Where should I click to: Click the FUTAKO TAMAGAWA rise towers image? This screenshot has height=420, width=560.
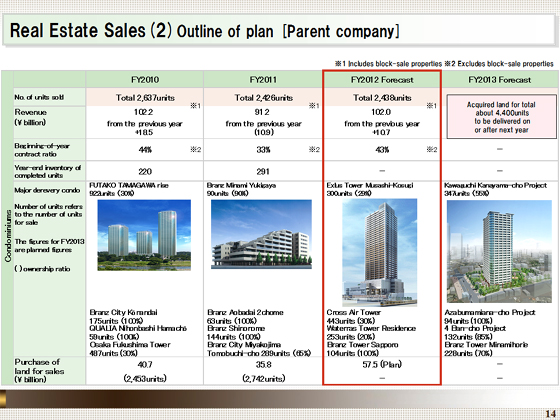(144, 235)
